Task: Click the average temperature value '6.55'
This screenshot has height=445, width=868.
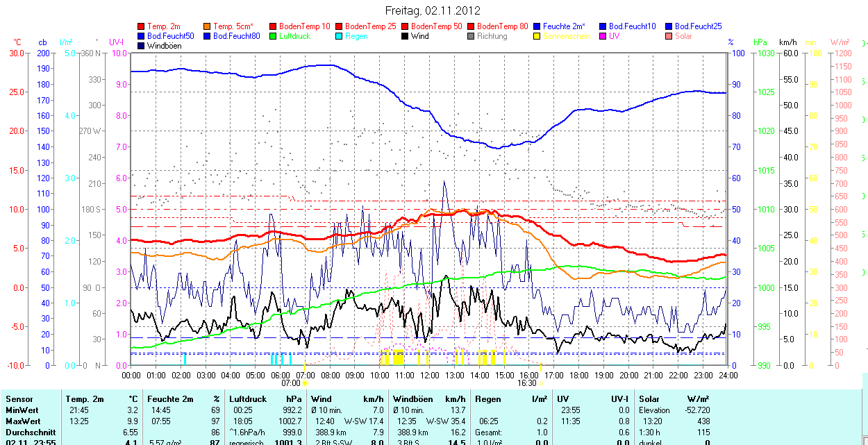Action: pyautogui.click(x=130, y=432)
